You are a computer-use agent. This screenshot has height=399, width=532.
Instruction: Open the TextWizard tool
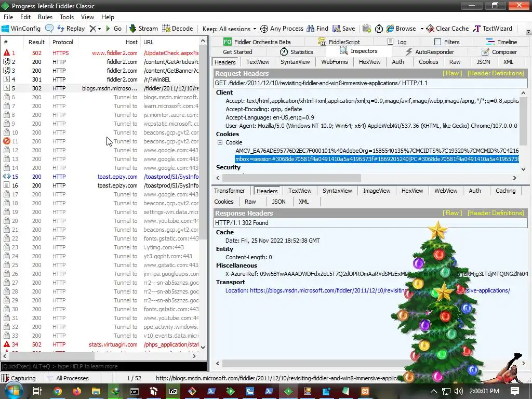click(x=493, y=29)
